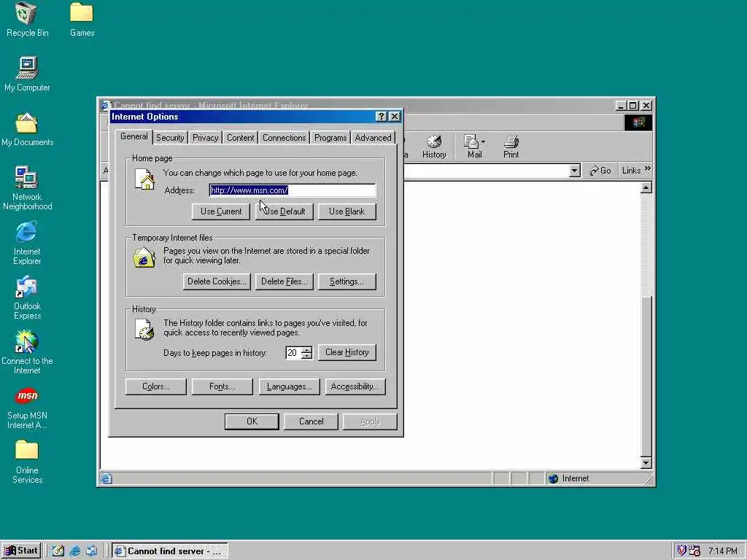The image size is (747, 560).
Task: Click the help question mark in Internet Options
Action: (x=381, y=117)
